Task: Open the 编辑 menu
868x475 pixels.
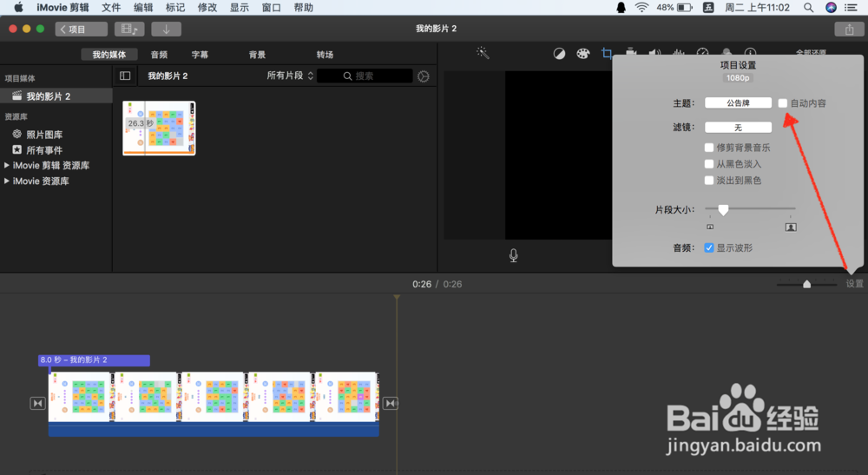Action: pyautogui.click(x=143, y=8)
